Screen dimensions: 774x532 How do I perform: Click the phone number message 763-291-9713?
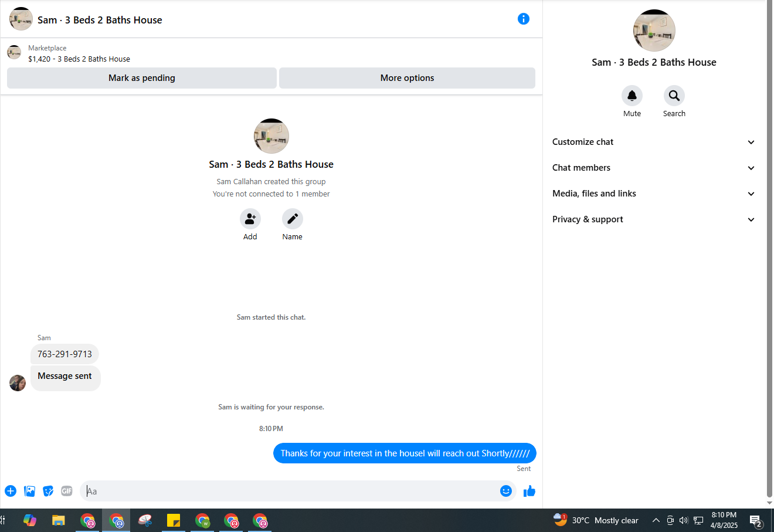click(64, 354)
